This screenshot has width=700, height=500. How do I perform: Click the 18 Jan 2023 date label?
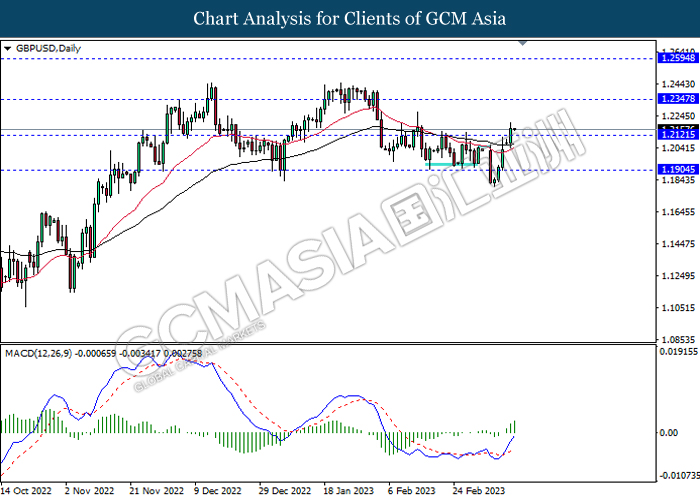pos(349,490)
